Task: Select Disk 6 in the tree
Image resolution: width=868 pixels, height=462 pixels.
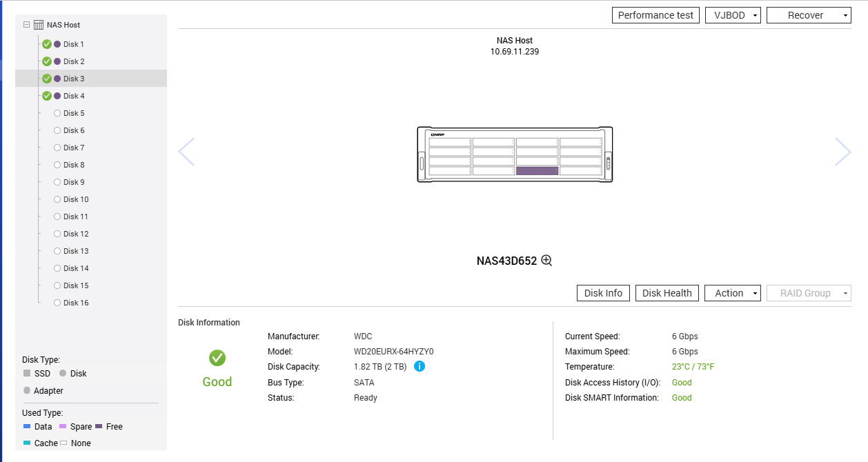Action: point(74,130)
